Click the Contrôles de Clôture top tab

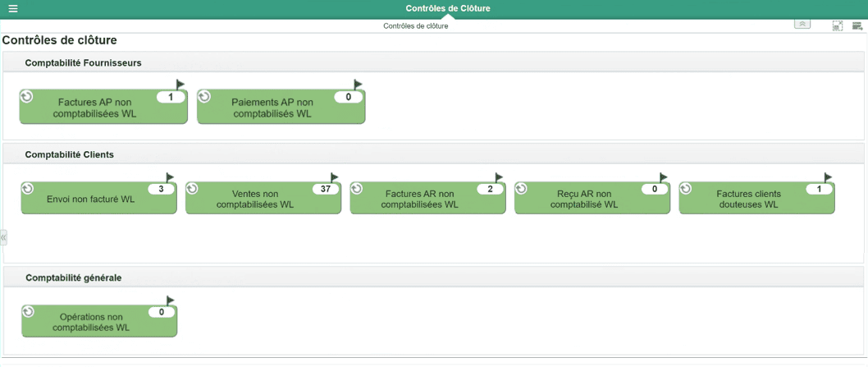tap(448, 8)
